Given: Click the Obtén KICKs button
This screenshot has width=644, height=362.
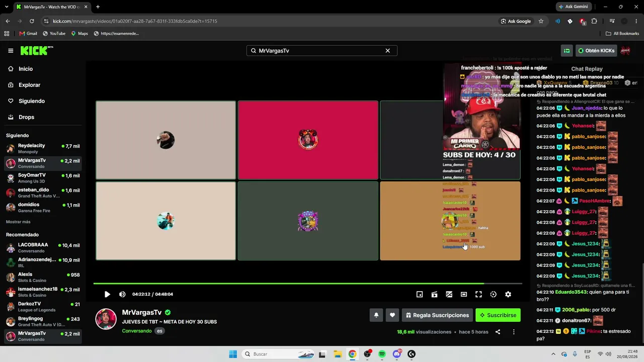Looking at the screenshot, I should point(596,50).
